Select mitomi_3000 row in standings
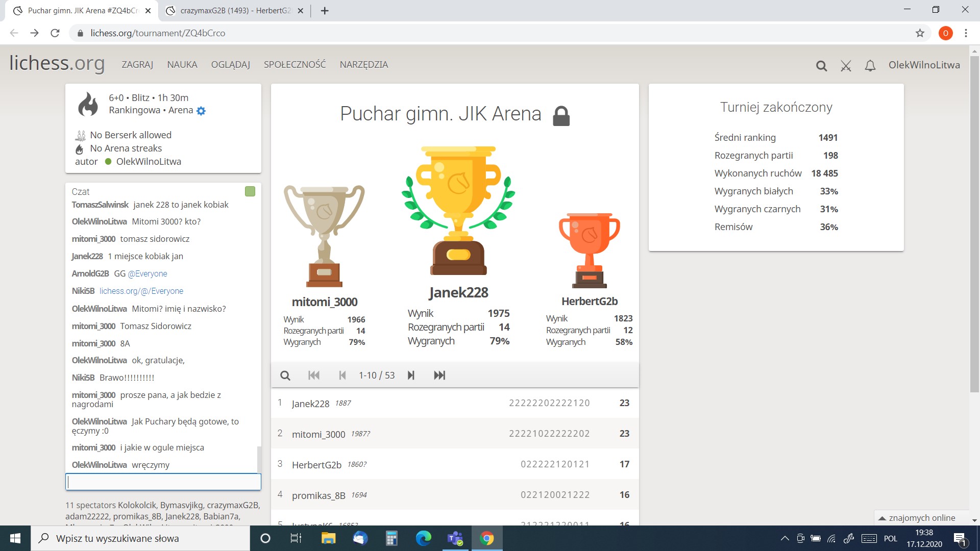980x551 pixels. tap(455, 434)
